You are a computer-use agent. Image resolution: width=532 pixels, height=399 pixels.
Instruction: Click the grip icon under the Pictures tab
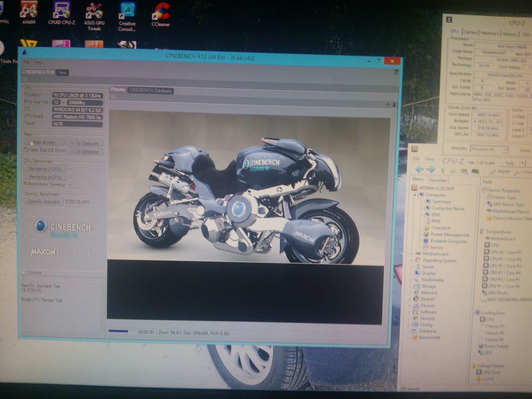(x=113, y=97)
